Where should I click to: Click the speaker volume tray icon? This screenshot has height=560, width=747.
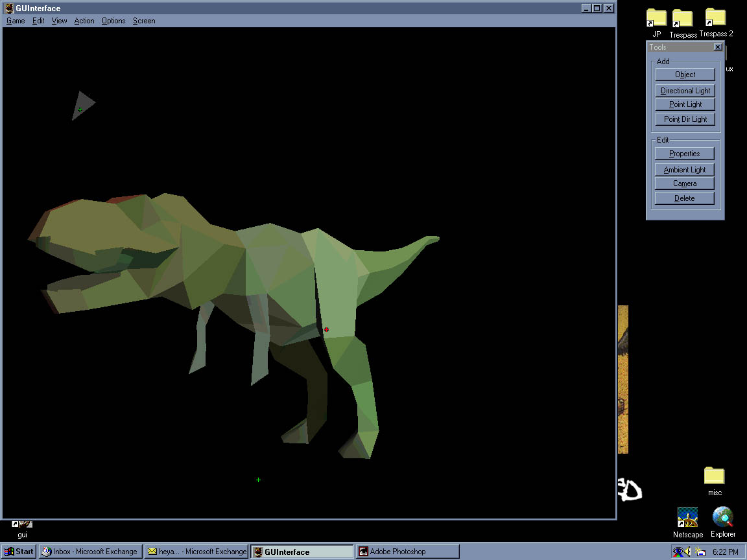pyautogui.click(x=687, y=552)
